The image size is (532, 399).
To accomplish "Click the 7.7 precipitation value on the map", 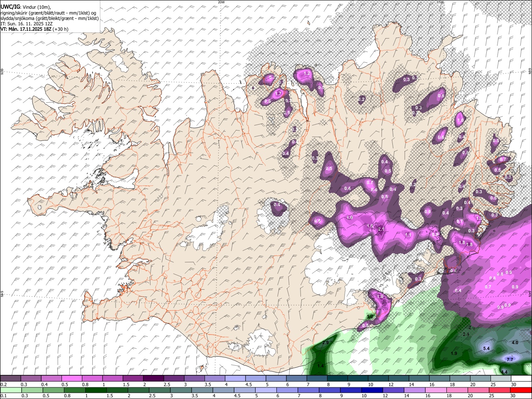I will click(510, 359).
